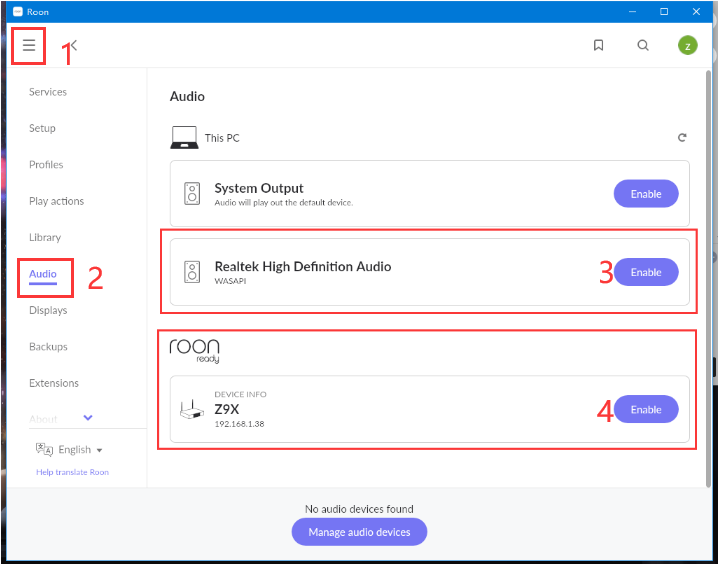Expand the settings list down chevron
The height and width of the screenshot is (564, 718).
tap(88, 418)
